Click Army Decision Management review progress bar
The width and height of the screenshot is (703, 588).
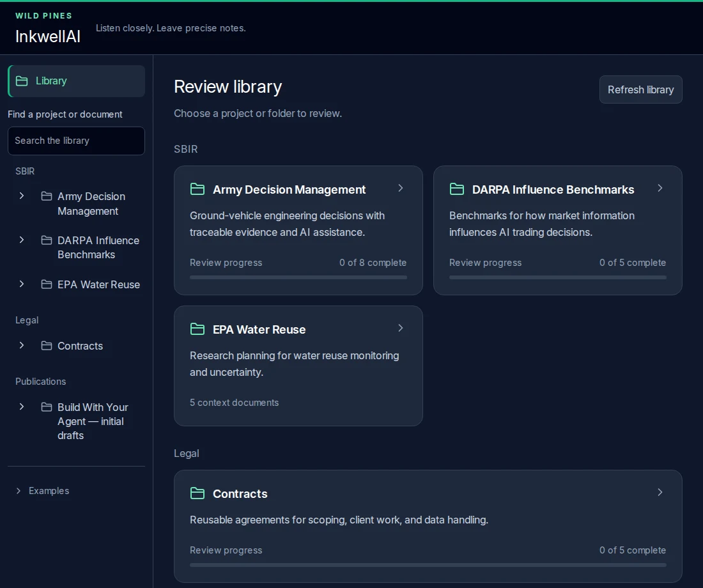coord(298,277)
